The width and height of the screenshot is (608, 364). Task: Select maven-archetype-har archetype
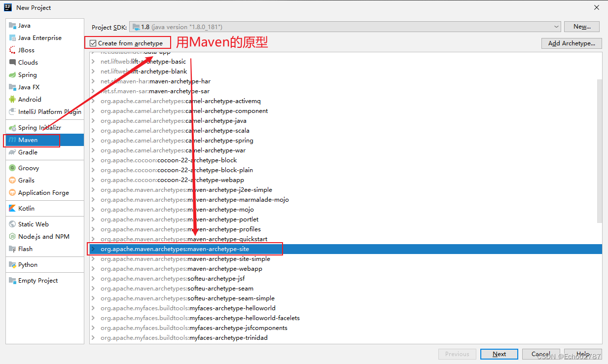pos(346,81)
